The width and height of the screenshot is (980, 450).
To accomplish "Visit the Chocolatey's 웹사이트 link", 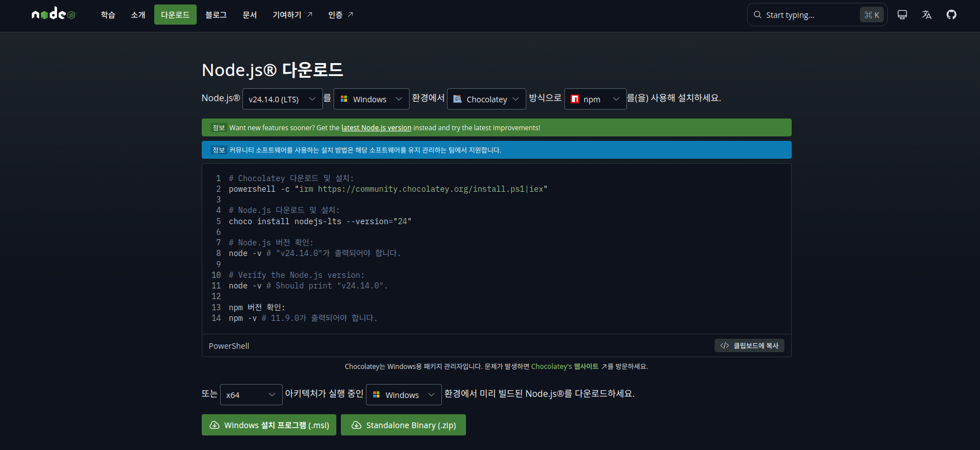I will [x=564, y=367].
